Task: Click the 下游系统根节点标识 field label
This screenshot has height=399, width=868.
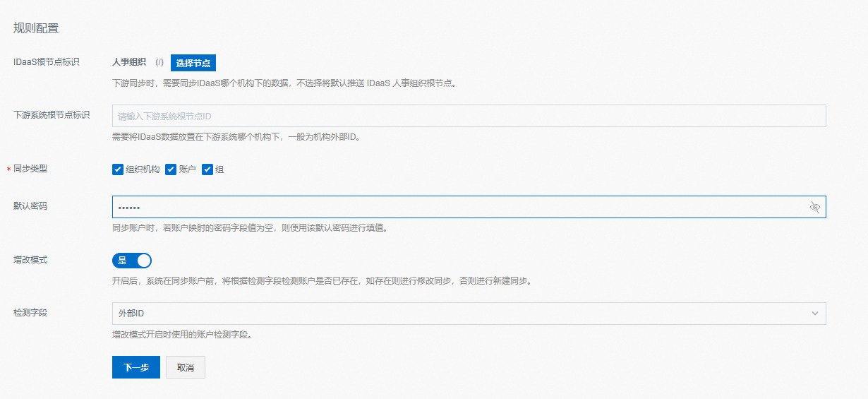Action: tap(52, 114)
